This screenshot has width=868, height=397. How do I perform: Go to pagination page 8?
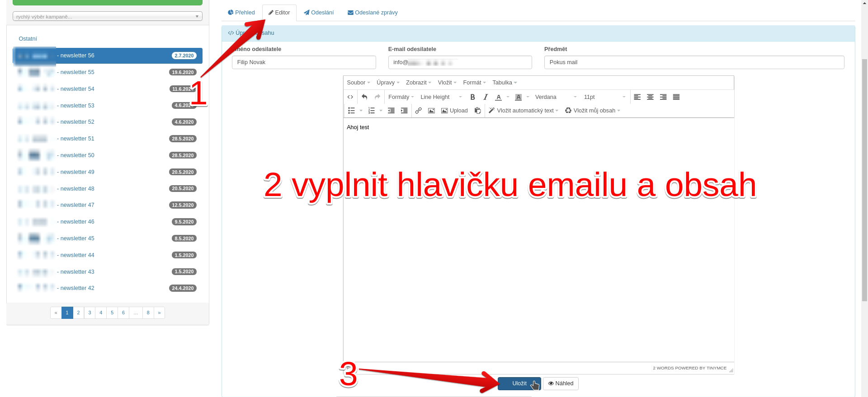coord(148,313)
